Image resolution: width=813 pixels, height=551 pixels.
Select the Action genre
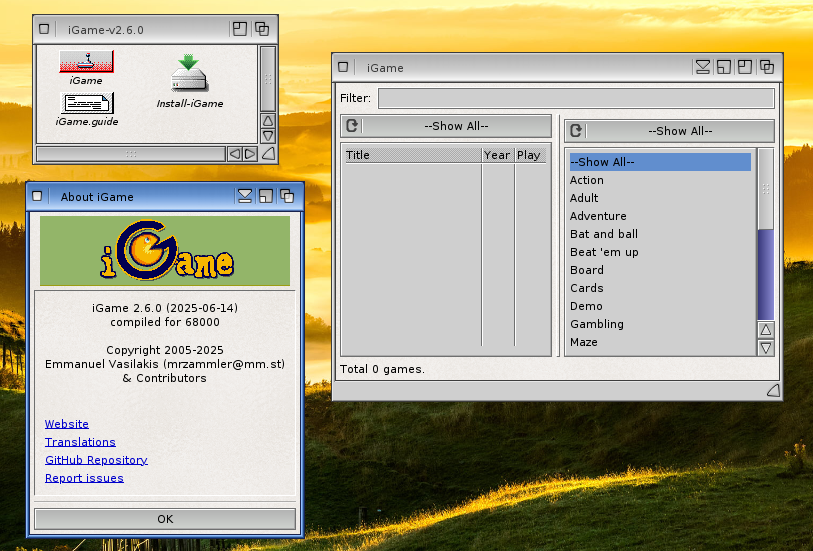coord(660,180)
